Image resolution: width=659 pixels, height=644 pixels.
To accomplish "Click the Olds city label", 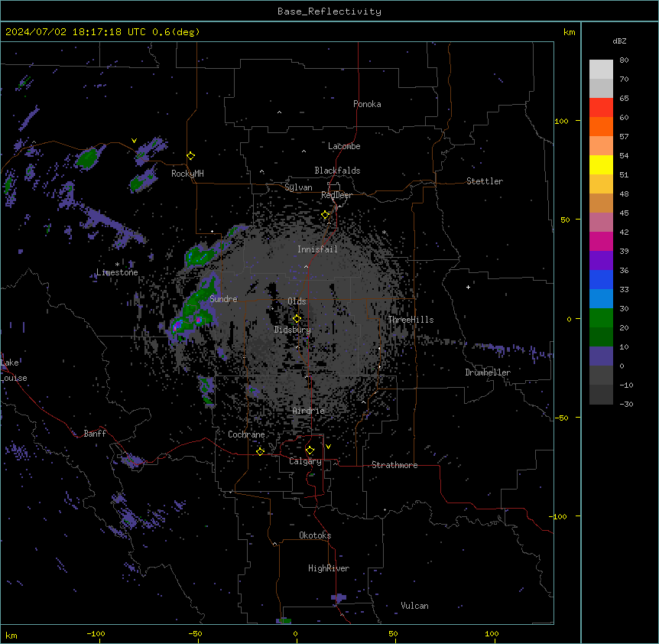I will pyautogui.click(x=297, y=301).
